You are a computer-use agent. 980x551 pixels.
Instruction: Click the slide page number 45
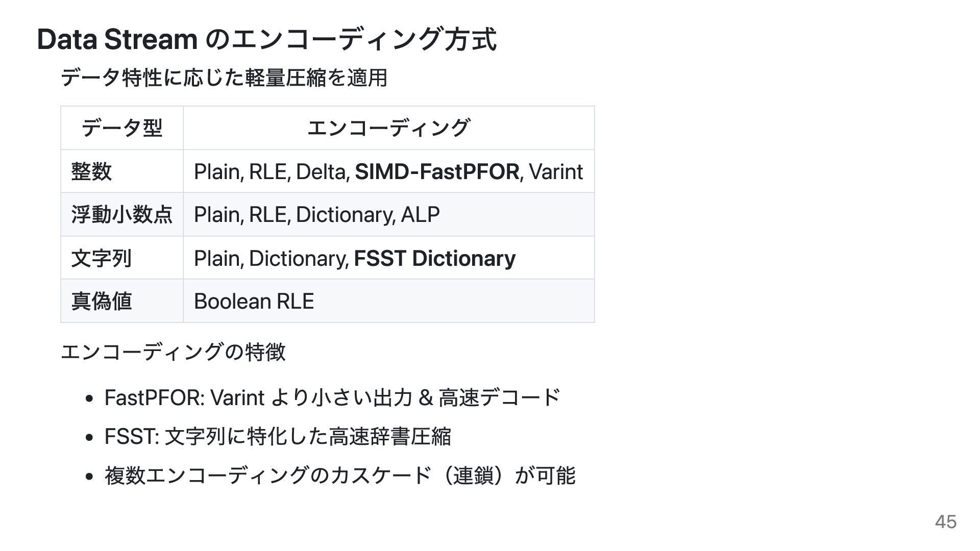click(946, 522)
